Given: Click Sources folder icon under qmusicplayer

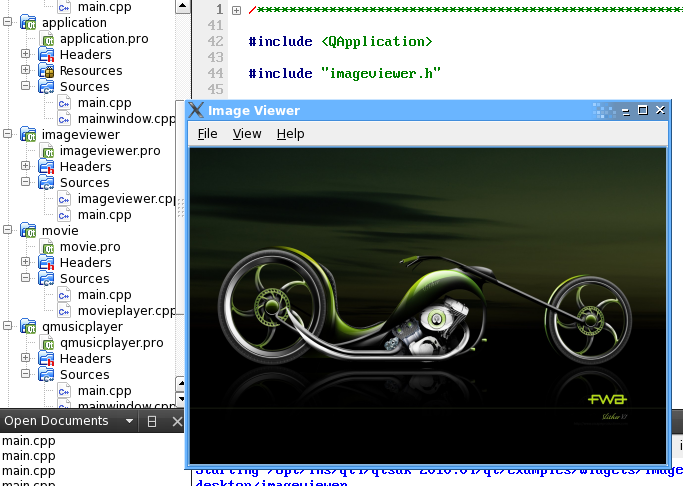Looking at the screenshot, I should (x=46, y=375).
